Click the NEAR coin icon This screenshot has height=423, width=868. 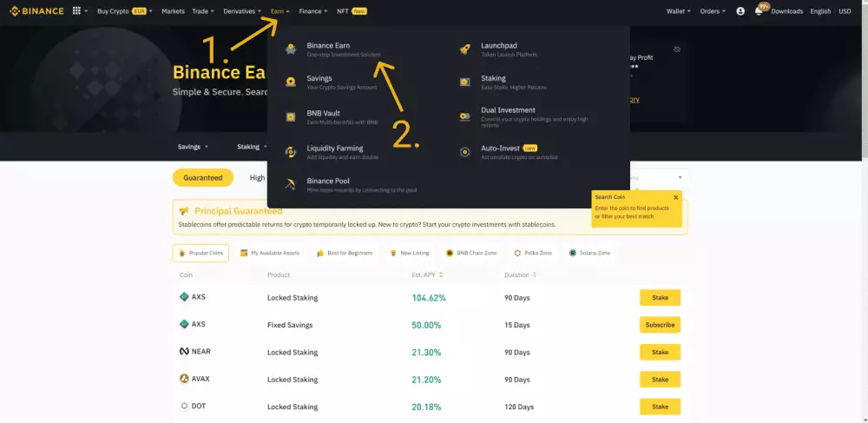(184, 352)
